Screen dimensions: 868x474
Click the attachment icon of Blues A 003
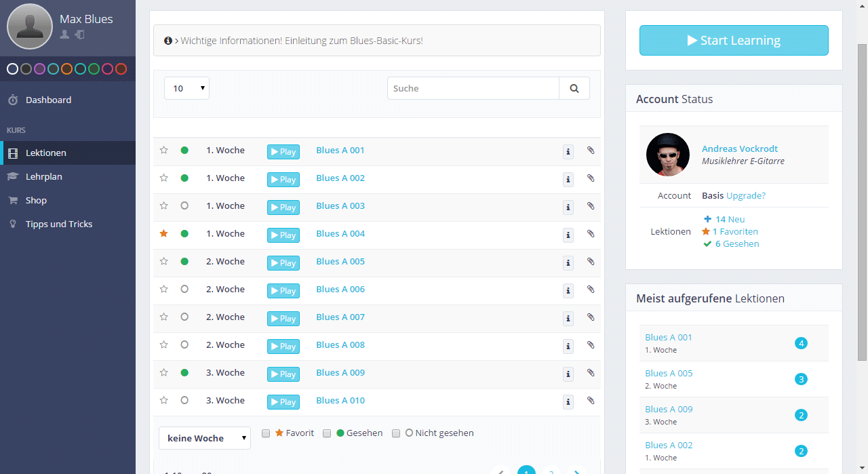[x=591, y=206]
